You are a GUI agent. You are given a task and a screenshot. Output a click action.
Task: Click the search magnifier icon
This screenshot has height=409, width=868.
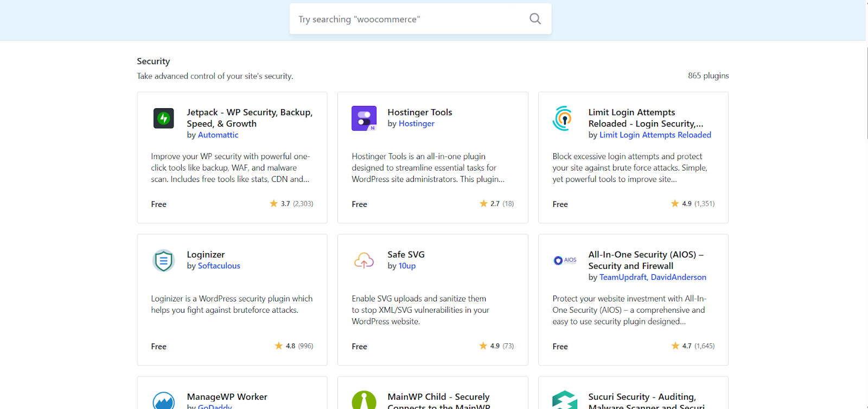(x=535, y=19)
